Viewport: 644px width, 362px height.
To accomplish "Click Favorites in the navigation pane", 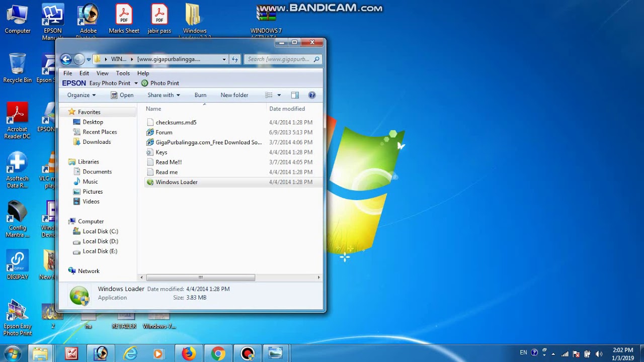I will 89,112.
